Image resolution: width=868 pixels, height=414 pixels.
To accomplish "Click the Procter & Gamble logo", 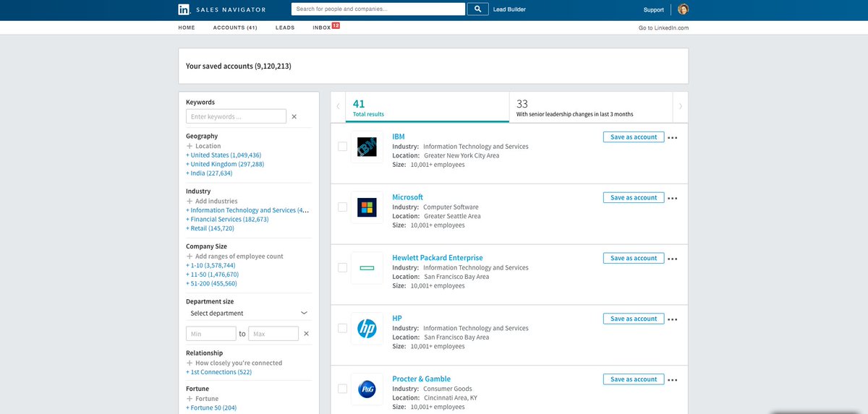I will 367,389.
